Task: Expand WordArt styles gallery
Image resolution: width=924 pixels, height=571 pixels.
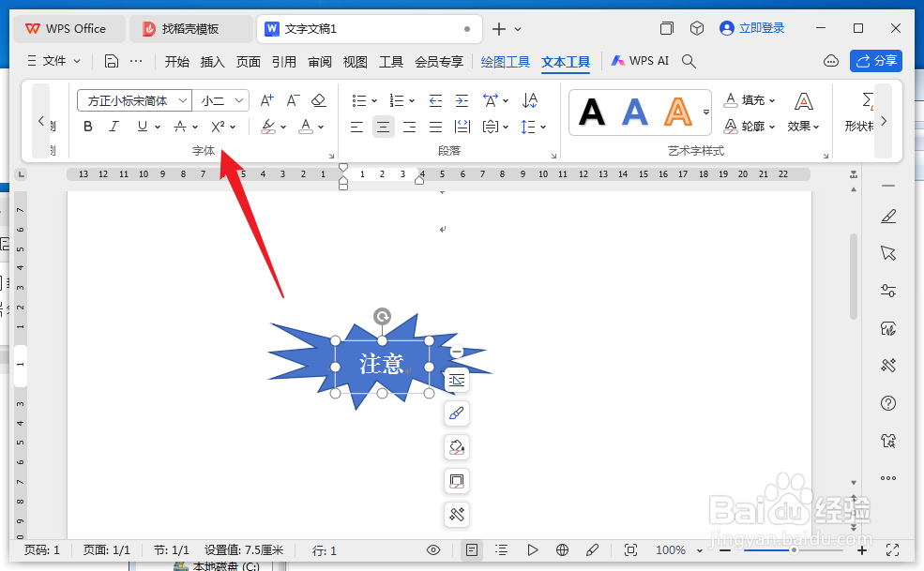Action: 705,112
